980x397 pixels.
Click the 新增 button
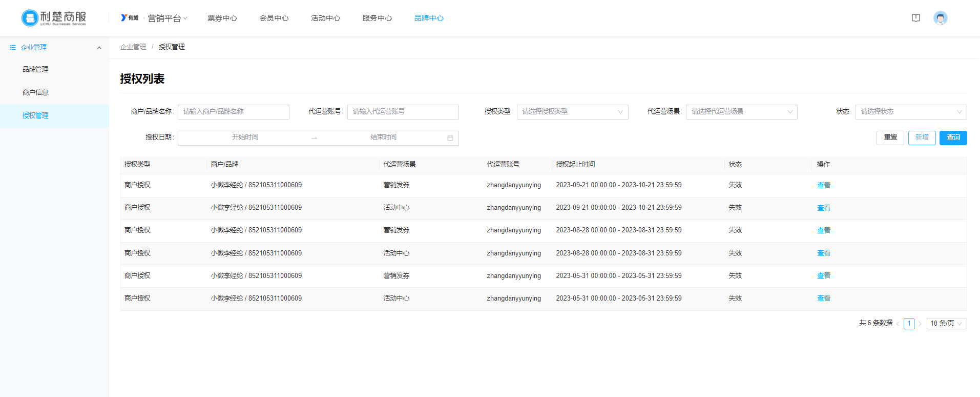point(922,137)
